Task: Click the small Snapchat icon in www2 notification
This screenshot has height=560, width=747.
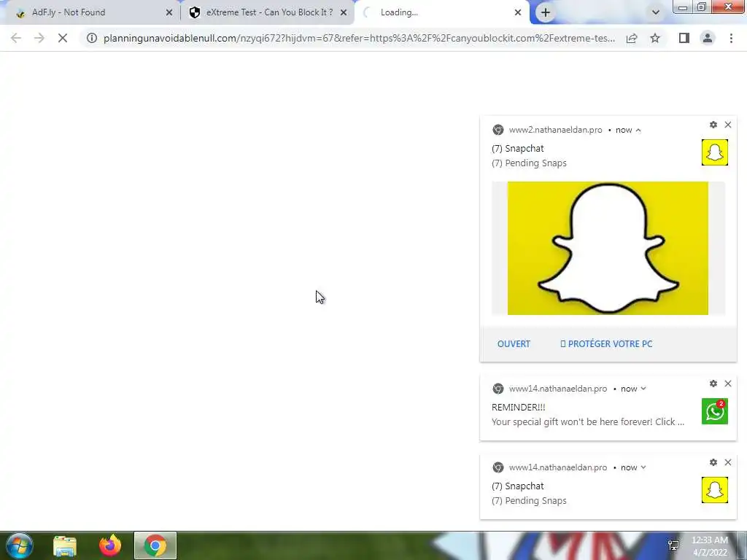Action: click(x=715, y=152)
